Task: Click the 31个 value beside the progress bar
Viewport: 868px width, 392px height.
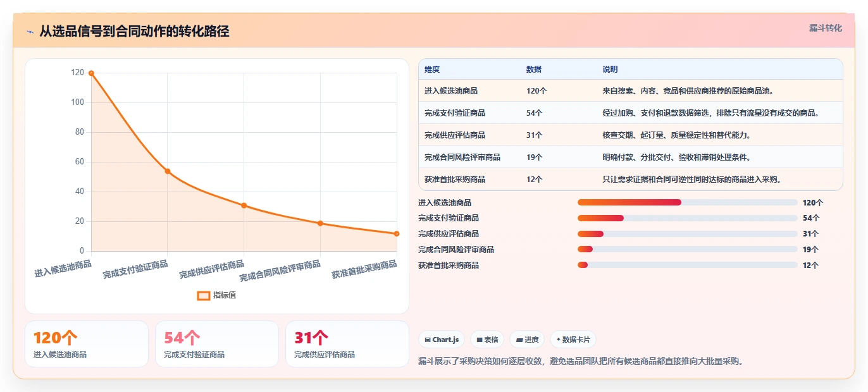Action: coord(811,234)
